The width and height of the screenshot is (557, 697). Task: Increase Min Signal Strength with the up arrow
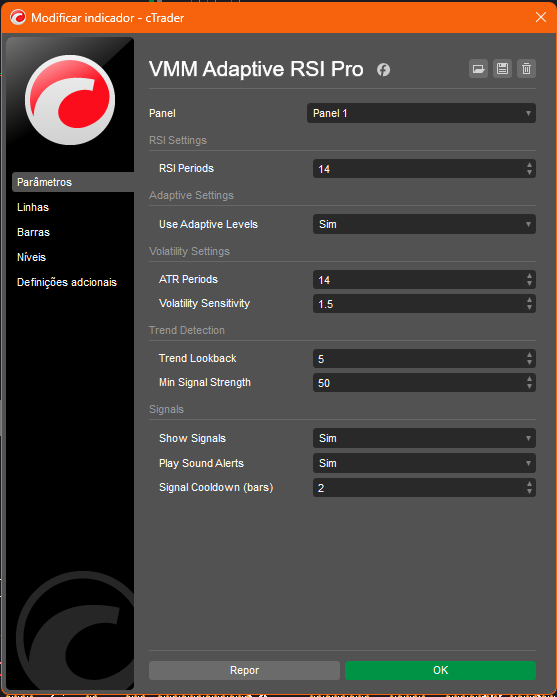pyautogui.click(x=529, y=379)
